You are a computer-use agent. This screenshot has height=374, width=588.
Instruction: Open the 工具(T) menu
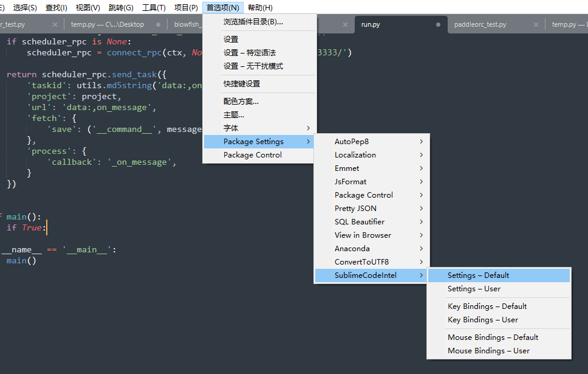154,7
